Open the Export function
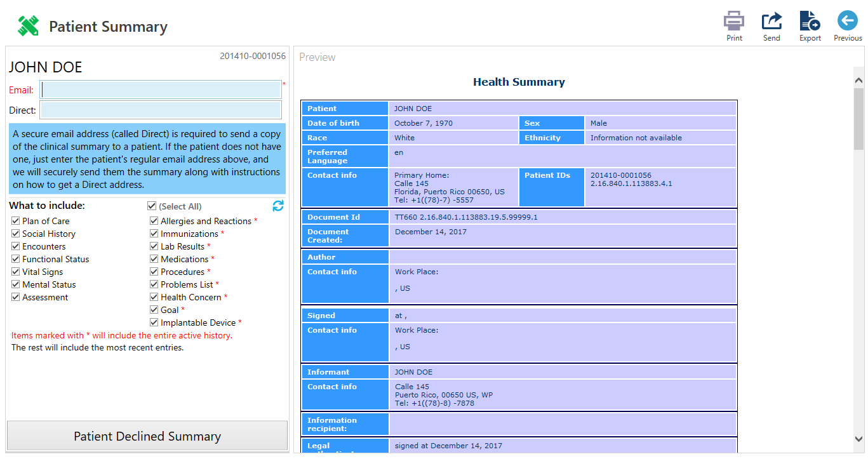 click(810, 20)
